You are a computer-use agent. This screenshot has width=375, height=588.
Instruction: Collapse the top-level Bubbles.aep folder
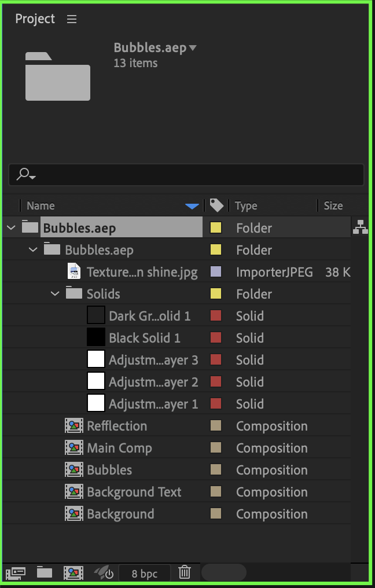click(11, 228)
